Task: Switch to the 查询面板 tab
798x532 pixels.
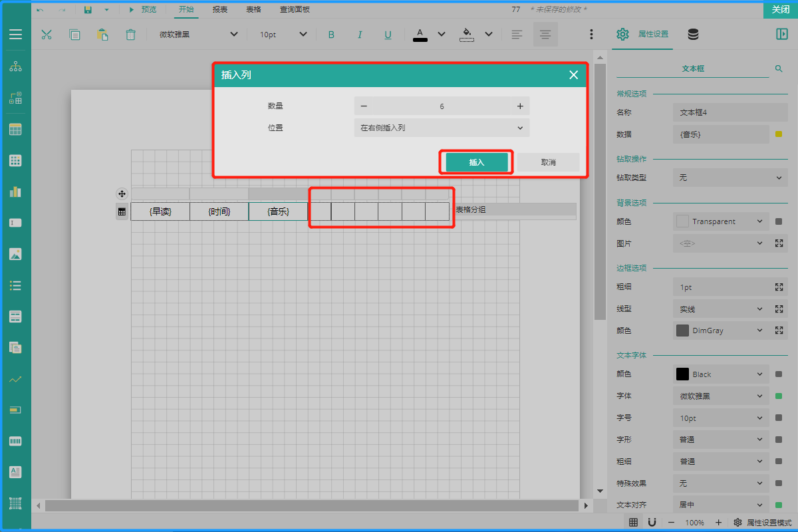Action: [x=295, y=10]
